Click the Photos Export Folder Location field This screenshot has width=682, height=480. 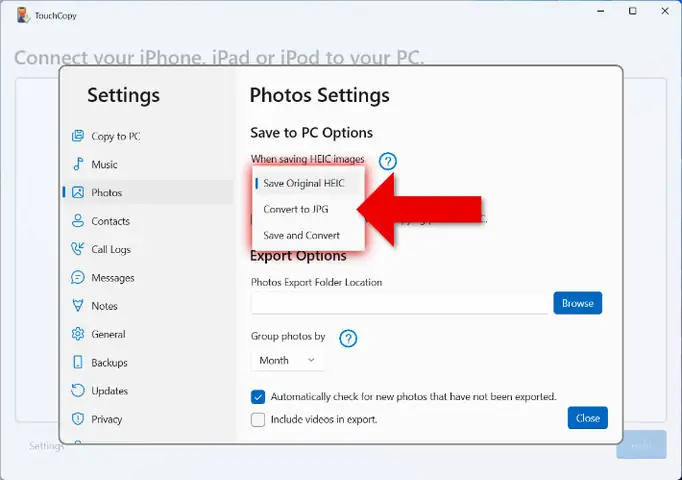(x=399, y=303)
